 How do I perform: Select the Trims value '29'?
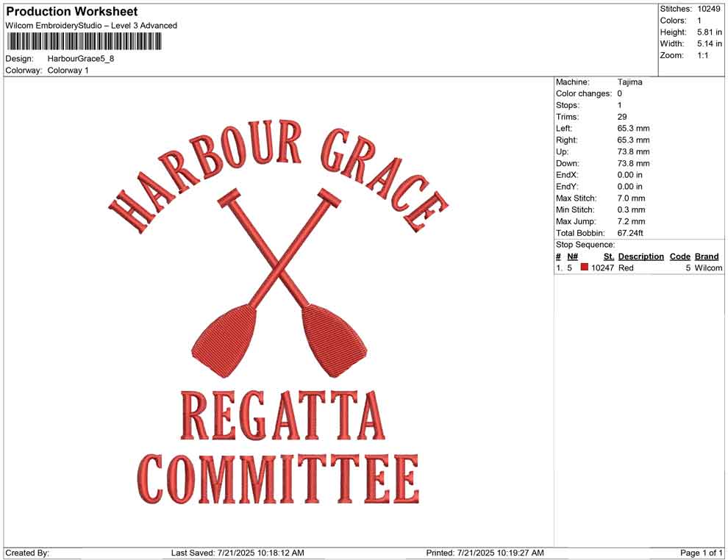[x=622, y=117]
